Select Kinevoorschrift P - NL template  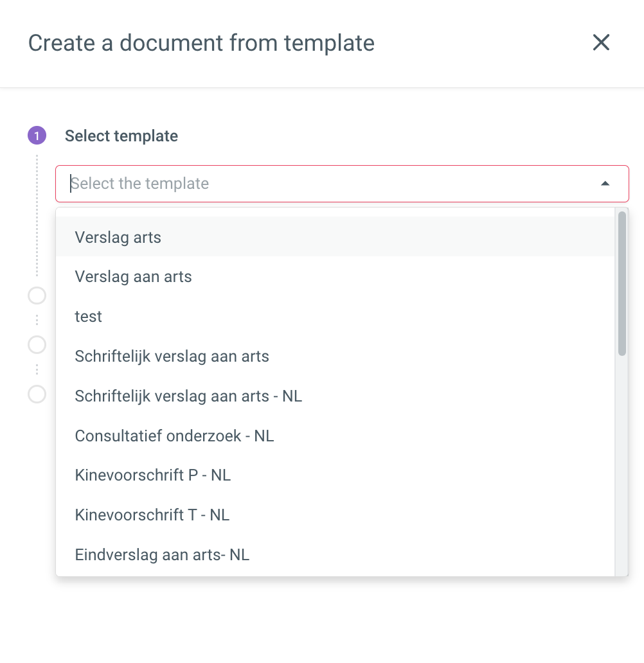point(335,475)
